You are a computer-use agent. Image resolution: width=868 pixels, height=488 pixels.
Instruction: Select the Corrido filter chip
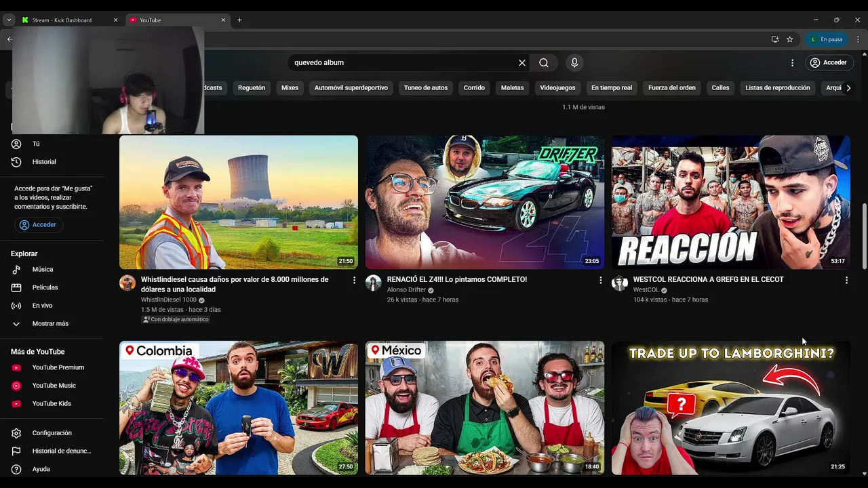click(x=474, y=87)
